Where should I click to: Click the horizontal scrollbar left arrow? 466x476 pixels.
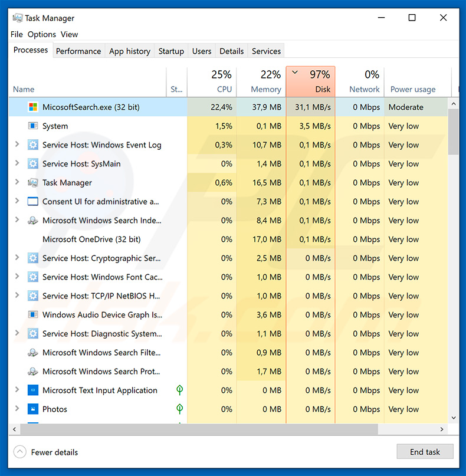point(14,429)
